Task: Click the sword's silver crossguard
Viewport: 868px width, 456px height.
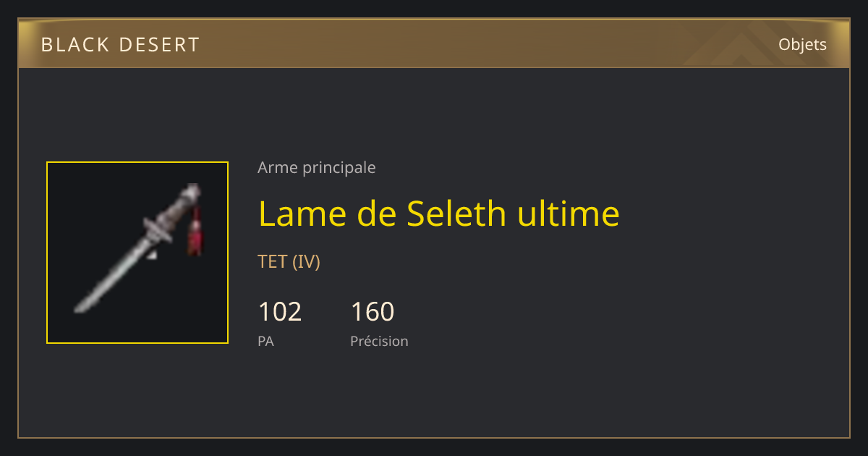Action: tap(158, 229)
